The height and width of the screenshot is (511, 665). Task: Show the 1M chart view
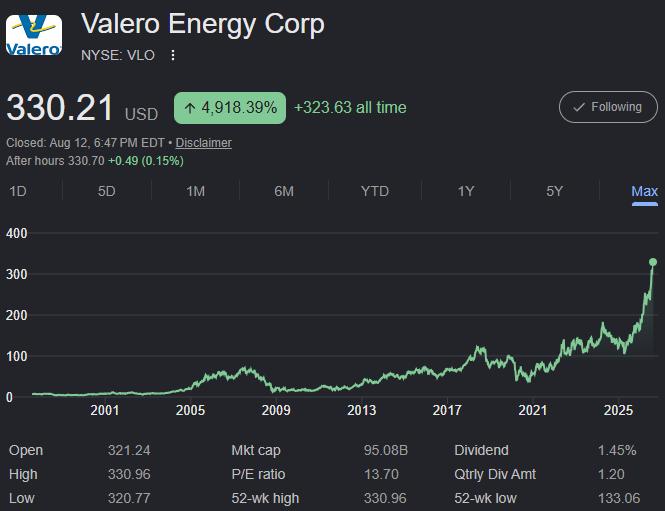click(196, 191)
